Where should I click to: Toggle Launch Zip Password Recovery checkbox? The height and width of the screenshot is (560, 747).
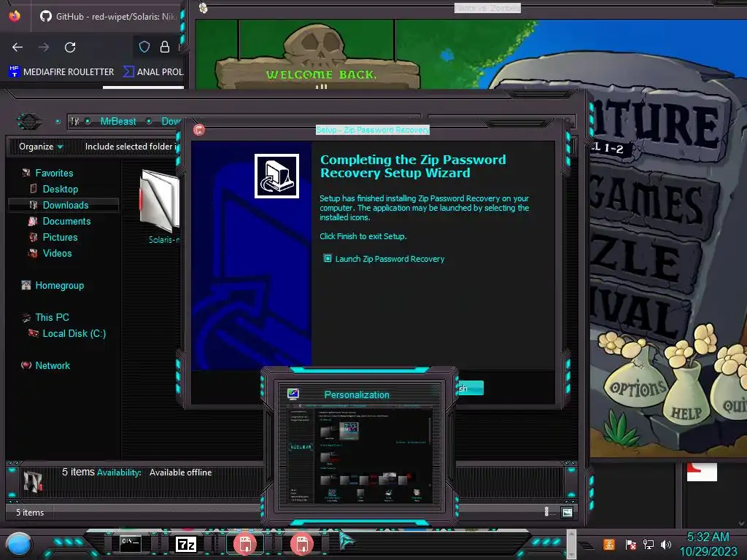328,259
